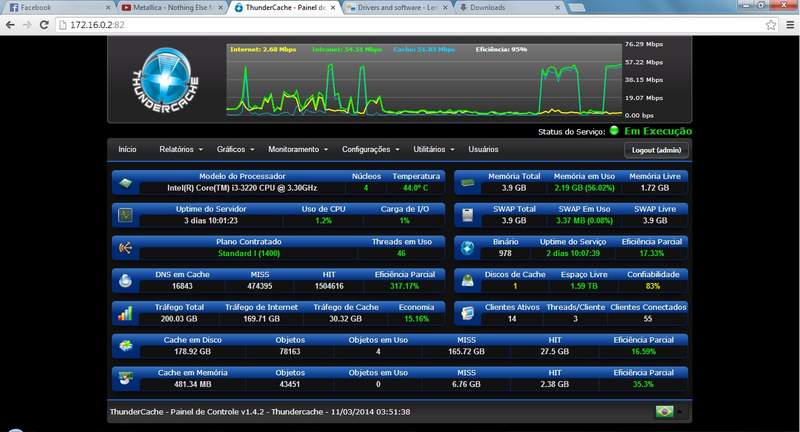Expand the Utilitários dropdown menu
Viewport: 800px width, 432px height.
click(x=434, y=149)
